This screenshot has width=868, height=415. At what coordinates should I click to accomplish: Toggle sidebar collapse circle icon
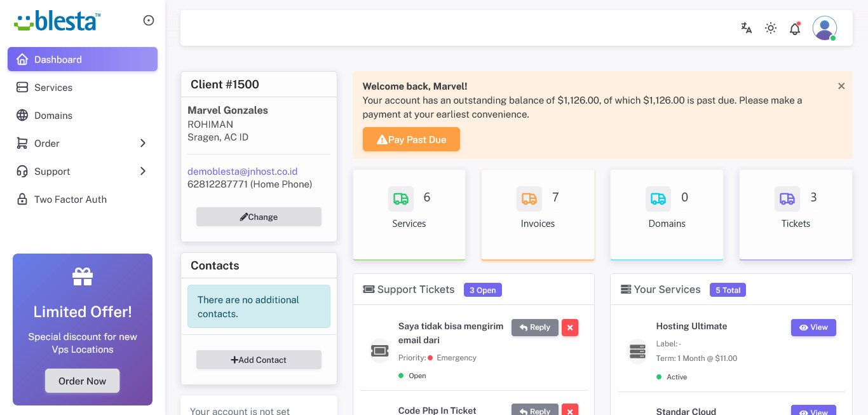[149, 20]
